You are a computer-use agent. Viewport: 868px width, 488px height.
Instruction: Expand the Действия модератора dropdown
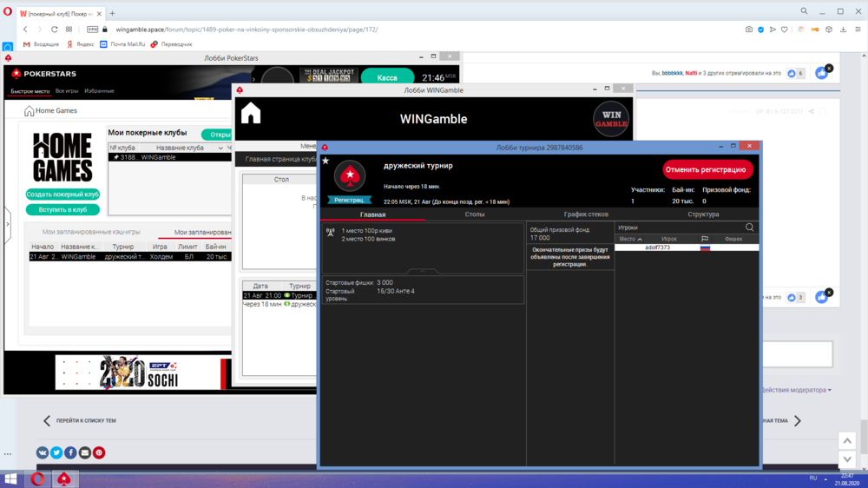[795, 390]
